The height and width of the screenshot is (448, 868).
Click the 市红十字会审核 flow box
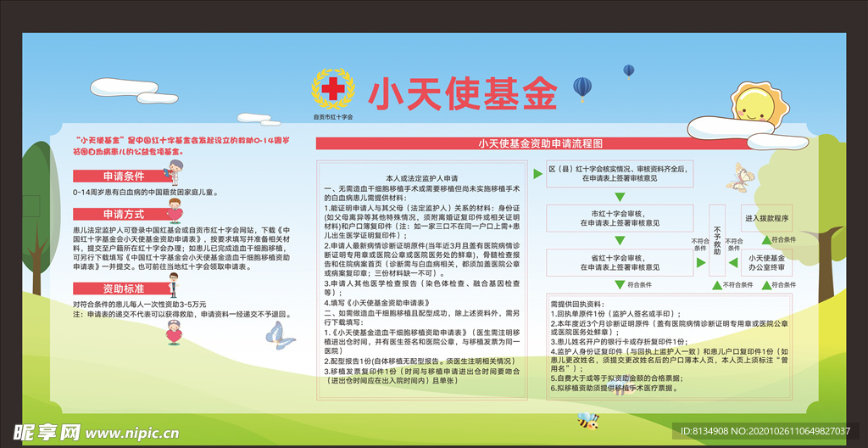620,218
